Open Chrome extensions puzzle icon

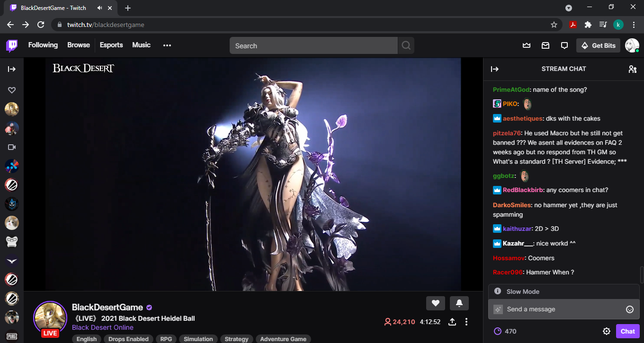pyautogui.click(x=588, y=25)
